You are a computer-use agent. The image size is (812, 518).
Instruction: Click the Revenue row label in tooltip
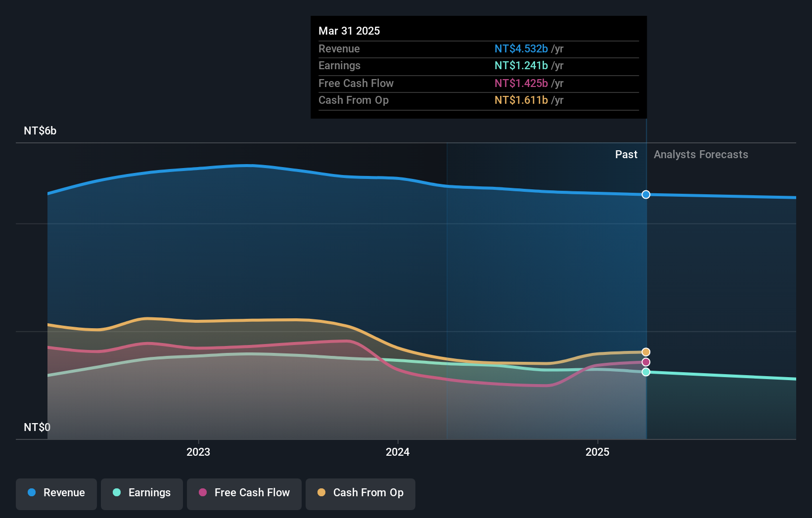[339, 49]
